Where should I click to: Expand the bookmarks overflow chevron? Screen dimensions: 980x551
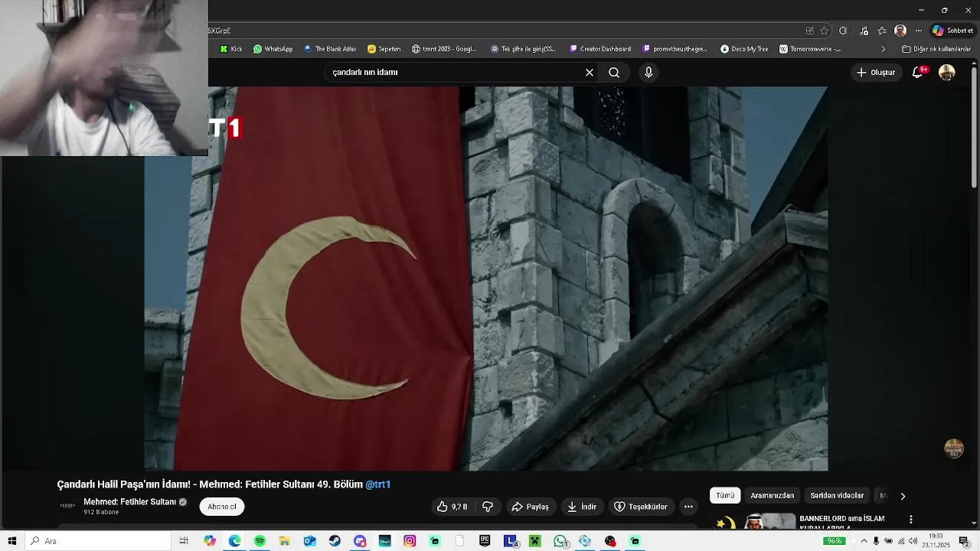pos(883,49)
